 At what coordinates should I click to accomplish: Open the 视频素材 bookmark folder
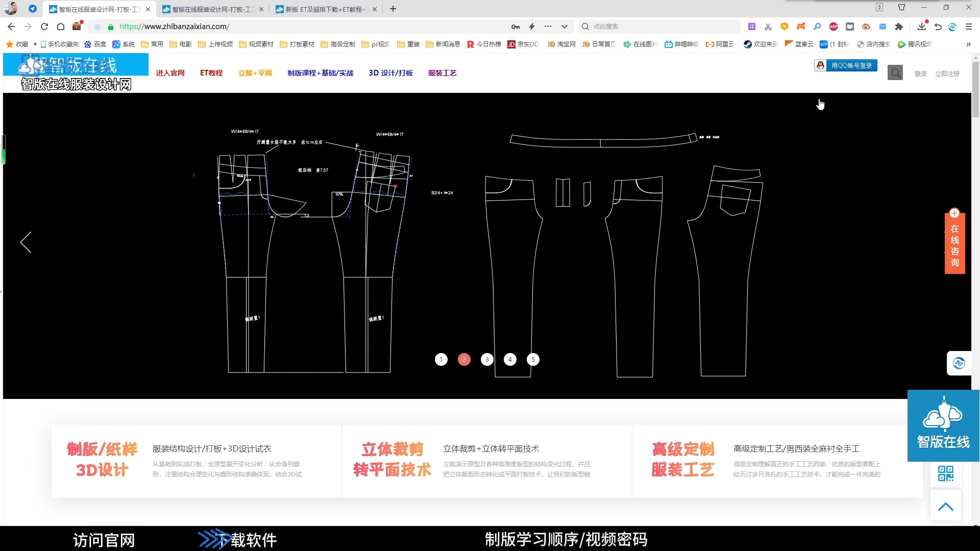coord(256,44)
